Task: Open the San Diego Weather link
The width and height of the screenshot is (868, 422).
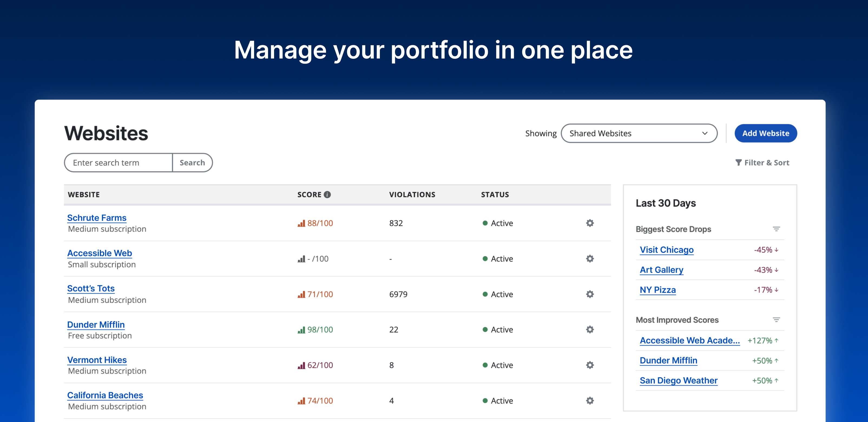Action: 678,380
